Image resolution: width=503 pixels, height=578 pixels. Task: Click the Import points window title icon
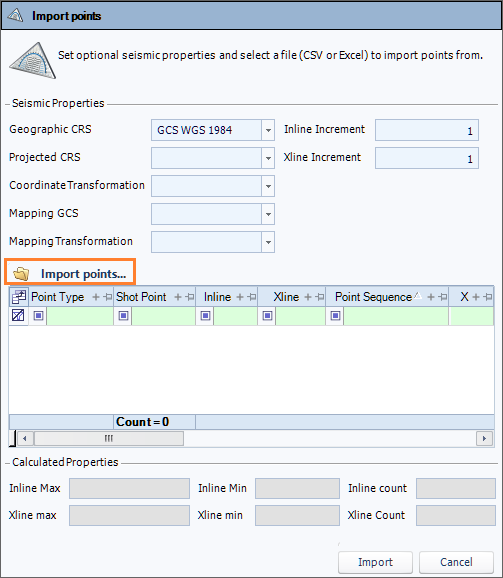coord(15,15)
